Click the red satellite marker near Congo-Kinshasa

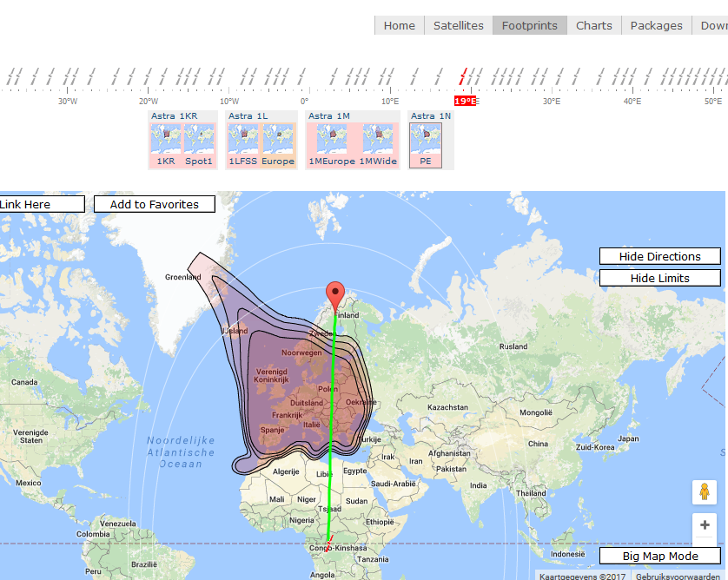click(328, 543)
